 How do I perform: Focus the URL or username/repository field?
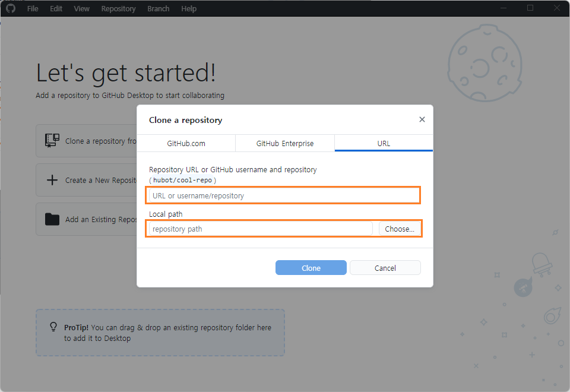tap(284, 195)
